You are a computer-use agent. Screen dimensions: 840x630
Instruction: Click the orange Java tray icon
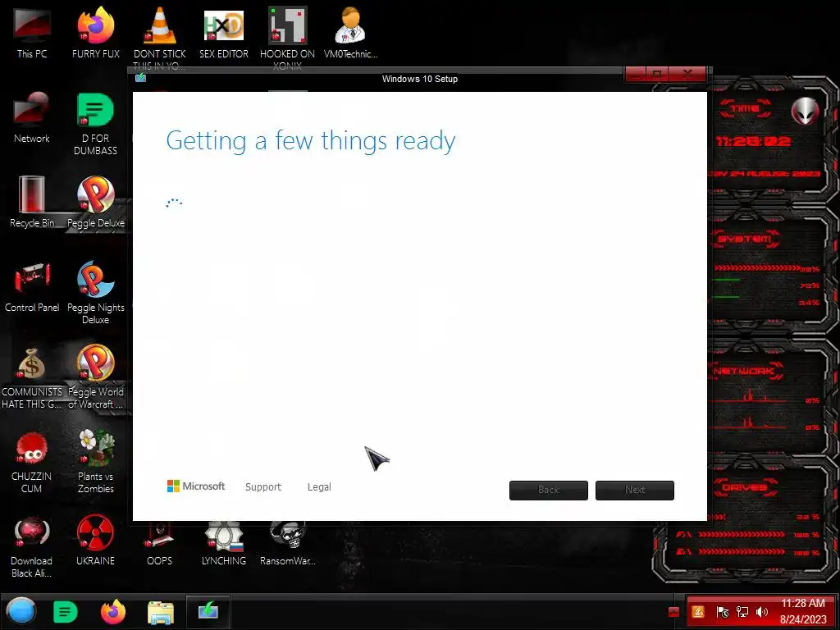pyautogui.click(x=698, y=612)
